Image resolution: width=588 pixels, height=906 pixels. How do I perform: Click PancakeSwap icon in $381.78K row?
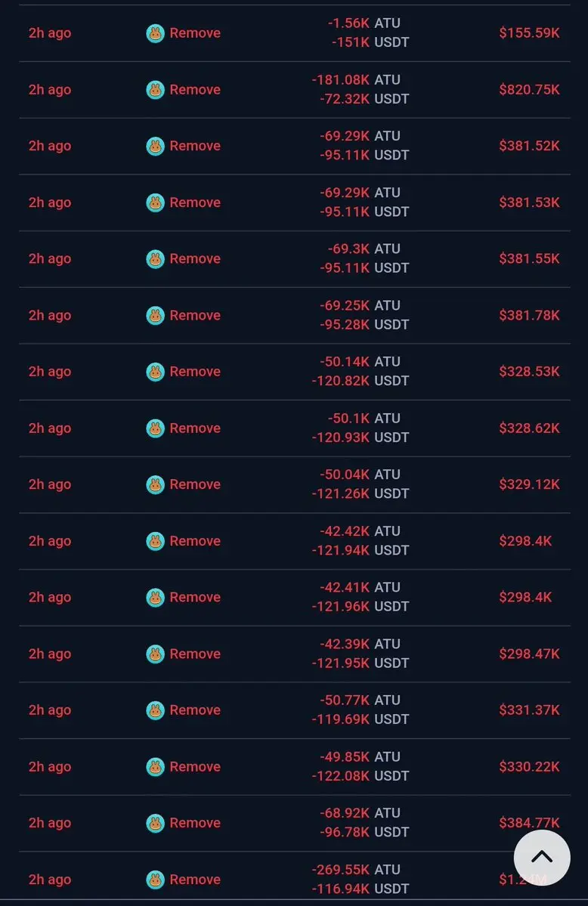point(155,316)
